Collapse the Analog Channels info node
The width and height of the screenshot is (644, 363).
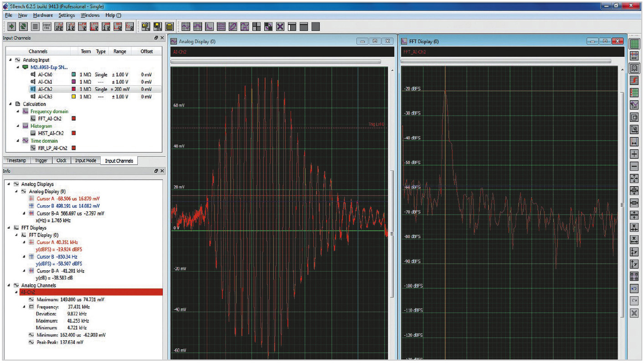tap(10, 285)
